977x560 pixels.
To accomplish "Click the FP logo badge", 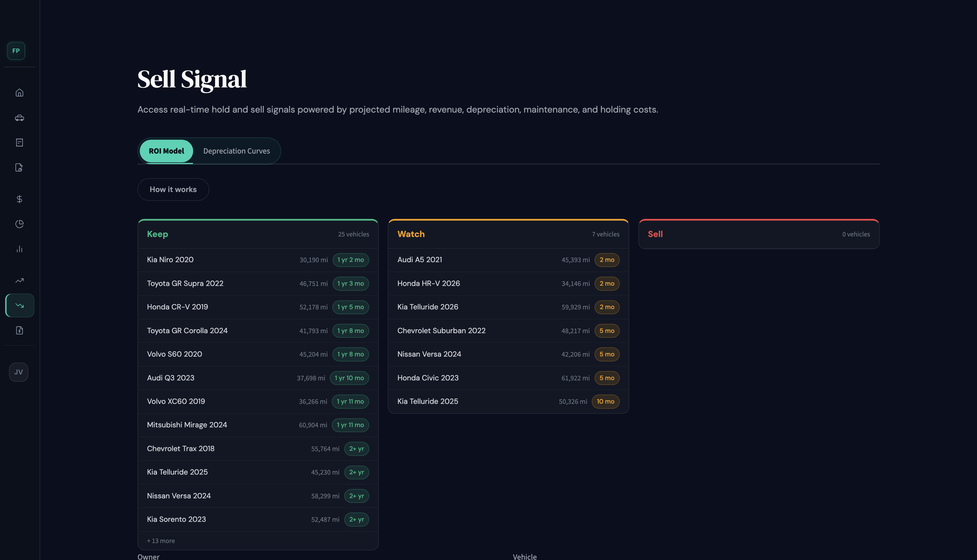I will point(16,51).
